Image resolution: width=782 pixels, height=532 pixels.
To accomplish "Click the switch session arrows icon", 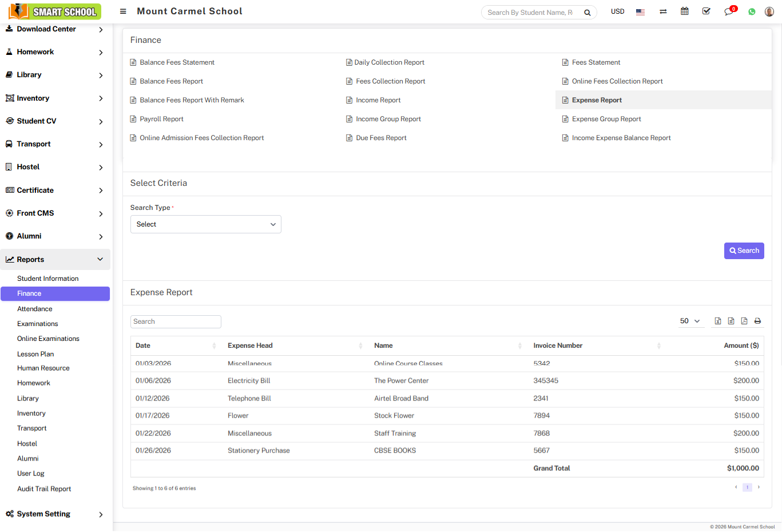I will point(663,11).
